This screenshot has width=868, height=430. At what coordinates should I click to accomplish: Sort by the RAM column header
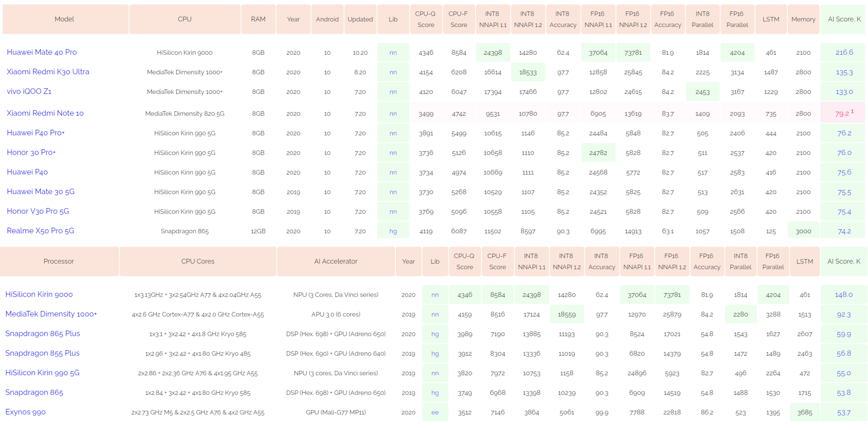pyautogui.click(x=258, y=19)
